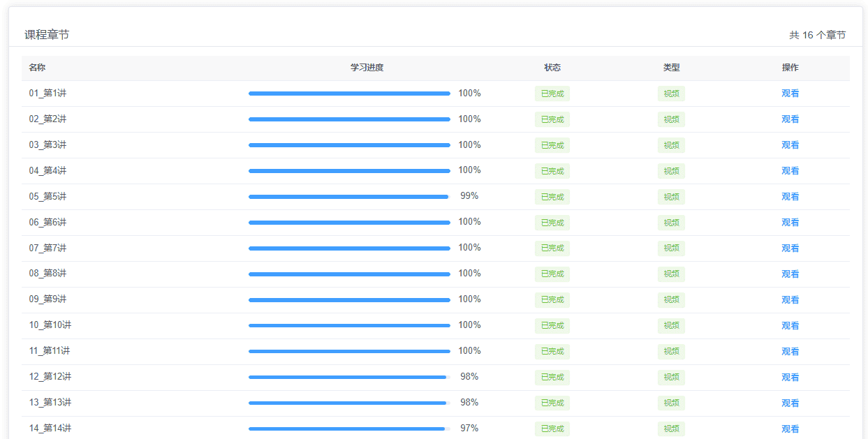
Task: Select 观看 in the 10_第10讲 row
Action: 790,326
